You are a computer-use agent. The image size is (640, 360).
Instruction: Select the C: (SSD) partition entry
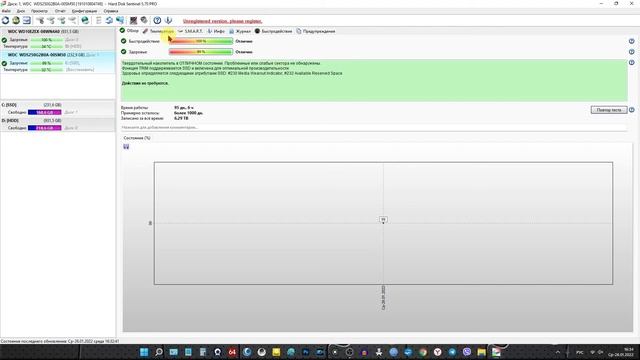(x=58, y=109)
